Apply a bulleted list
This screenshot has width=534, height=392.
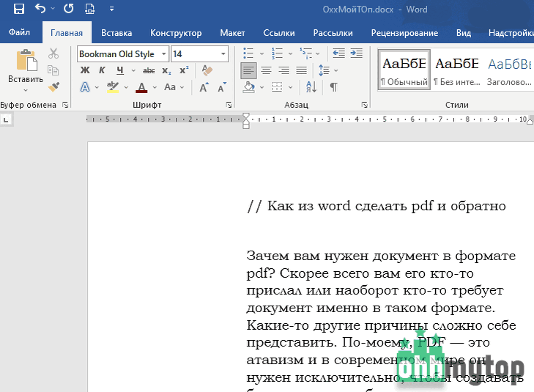point(248,53)
